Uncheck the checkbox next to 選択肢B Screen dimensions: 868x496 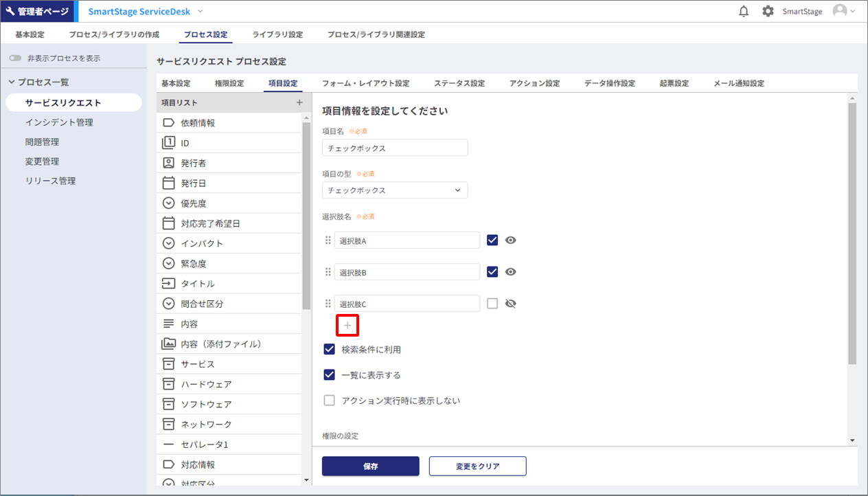(492, 272)
